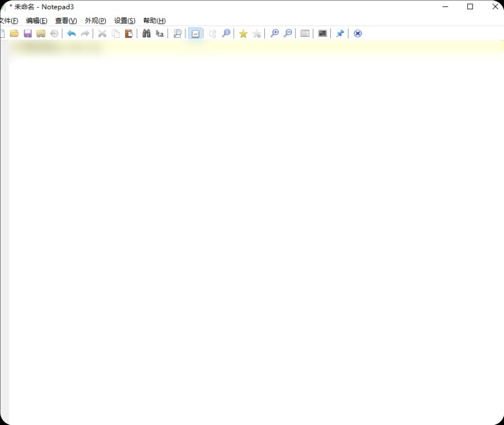Save the current document
Screen dimensions: 504x425
tap(27, 33)
